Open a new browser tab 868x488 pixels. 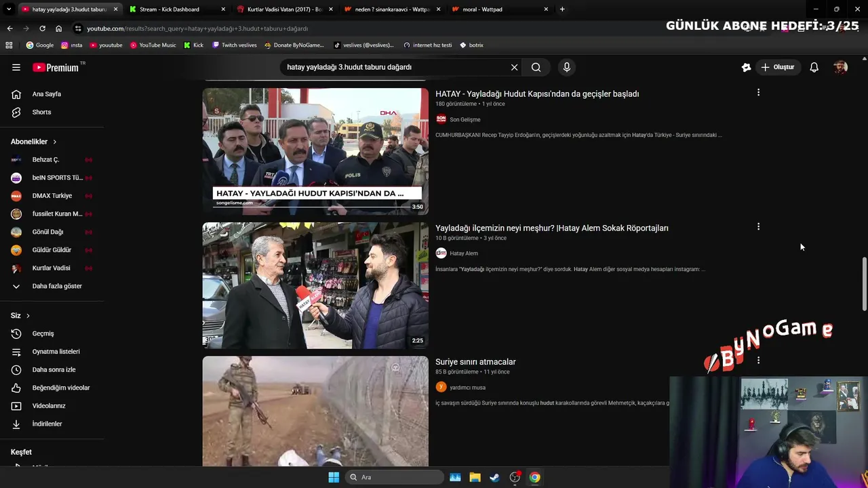[562, 9]
